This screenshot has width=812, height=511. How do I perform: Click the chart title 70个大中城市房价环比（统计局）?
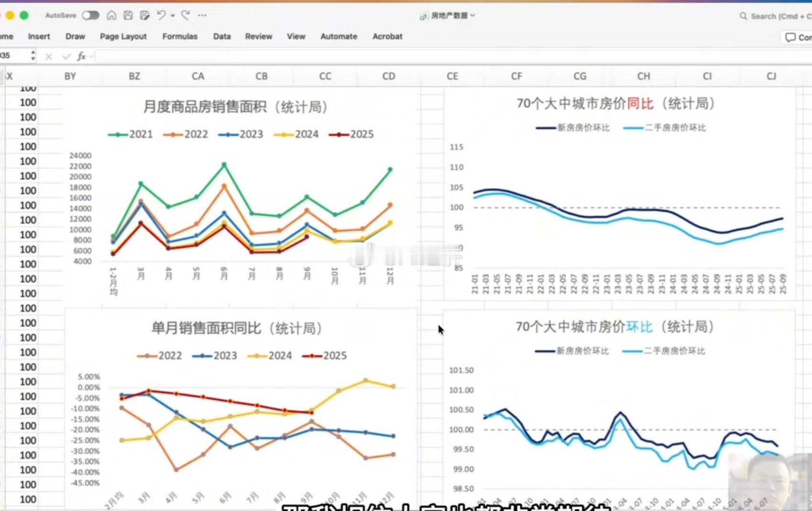coord(615,327)
